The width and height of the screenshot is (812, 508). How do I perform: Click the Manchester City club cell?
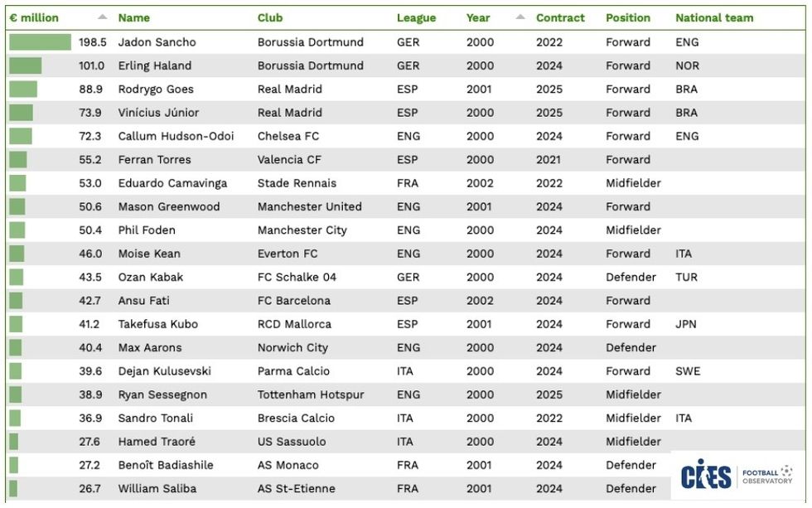(x=302, y=230)
